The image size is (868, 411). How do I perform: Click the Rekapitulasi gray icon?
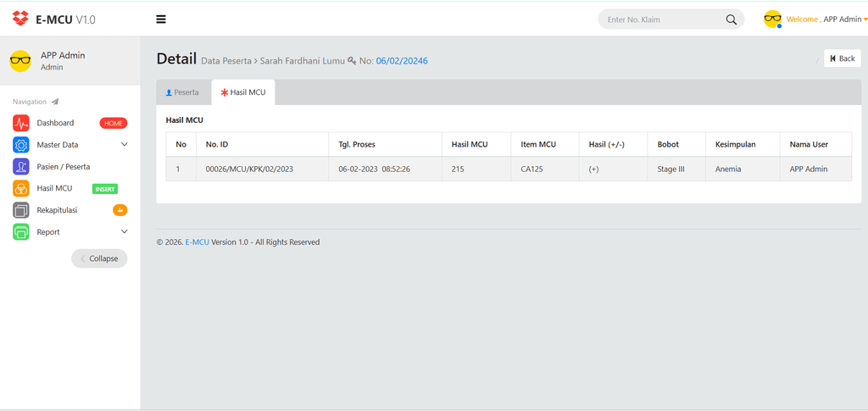coord(21,210)
